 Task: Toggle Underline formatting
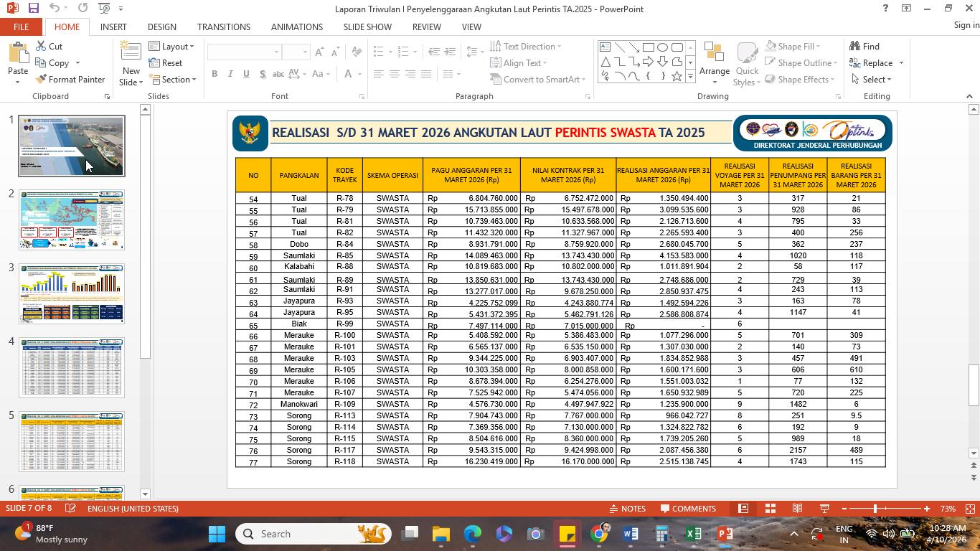coord(246,74)
